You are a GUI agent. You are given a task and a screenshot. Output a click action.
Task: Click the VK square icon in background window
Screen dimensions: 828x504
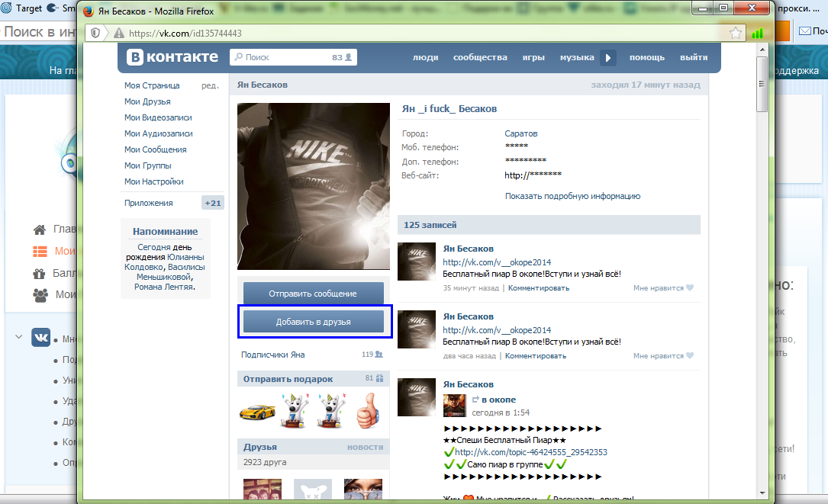coord(40,337)
